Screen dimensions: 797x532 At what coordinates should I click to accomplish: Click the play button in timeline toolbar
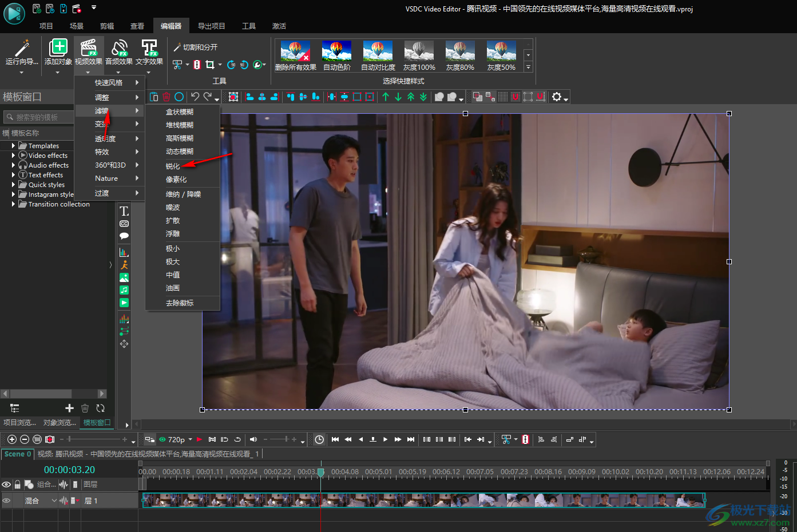[x=386, y=439]
